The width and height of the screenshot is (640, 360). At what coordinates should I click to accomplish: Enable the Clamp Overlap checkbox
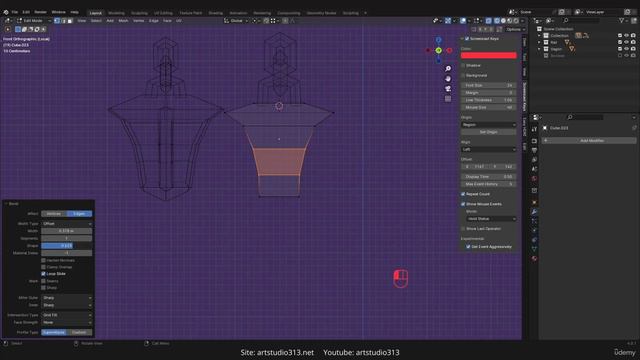point(43,267)
